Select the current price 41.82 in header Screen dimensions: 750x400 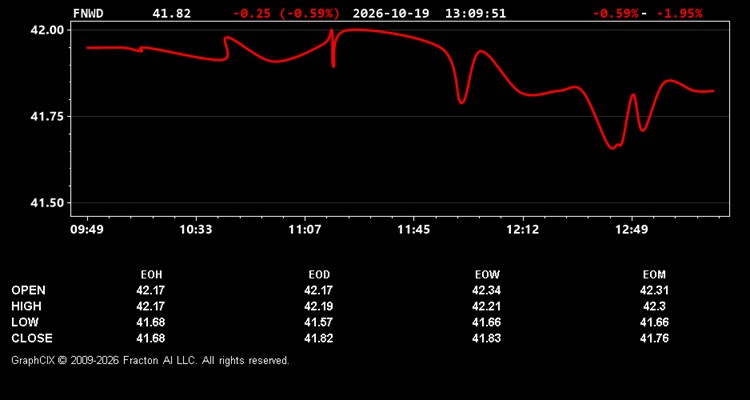[171, 13]
